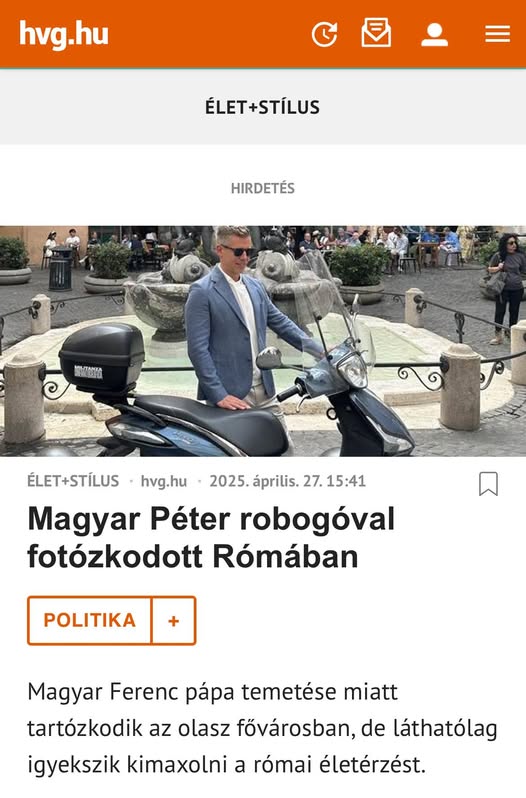Bookmark this article with the ribbon icon
Image resolution: width=526 pixels, height=798 pixels.
488,483
